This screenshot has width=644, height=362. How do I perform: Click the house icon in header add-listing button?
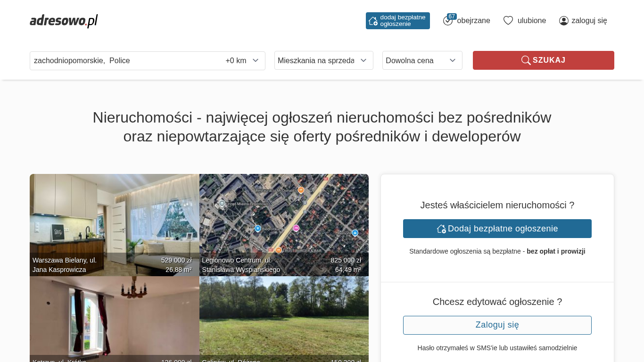click(x=373, y=21)
